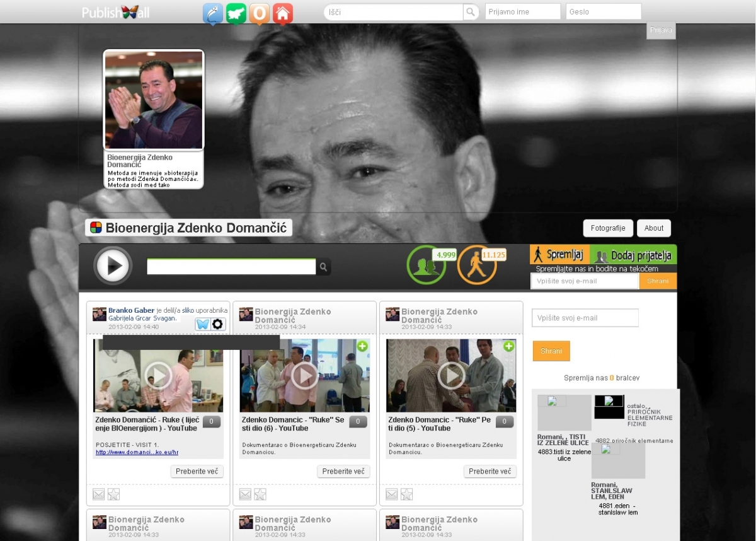
Task: Open the Fotografije tab
Action: coord(608,228)
